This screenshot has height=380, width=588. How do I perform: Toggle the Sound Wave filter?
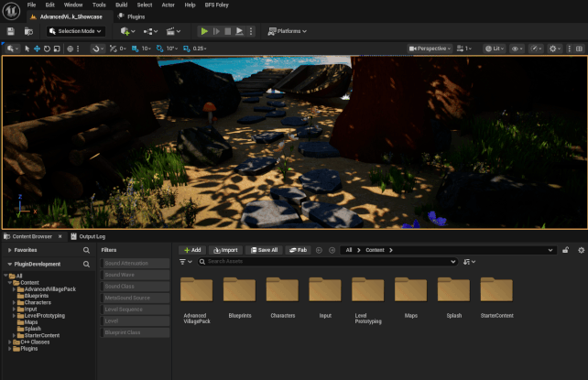point(135,275)
